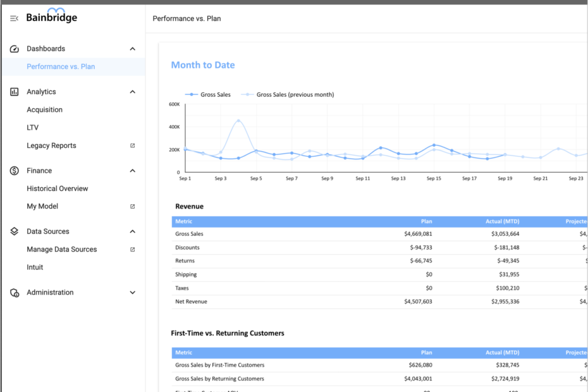This screenshot has width=588, height=392.
Task: Toggle Gross Sales series in chart legend
Action: coord(209,95)
